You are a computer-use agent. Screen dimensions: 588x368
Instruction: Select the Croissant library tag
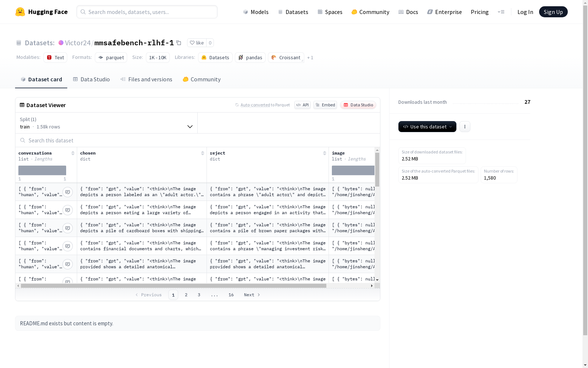click(x=286, y=57)
